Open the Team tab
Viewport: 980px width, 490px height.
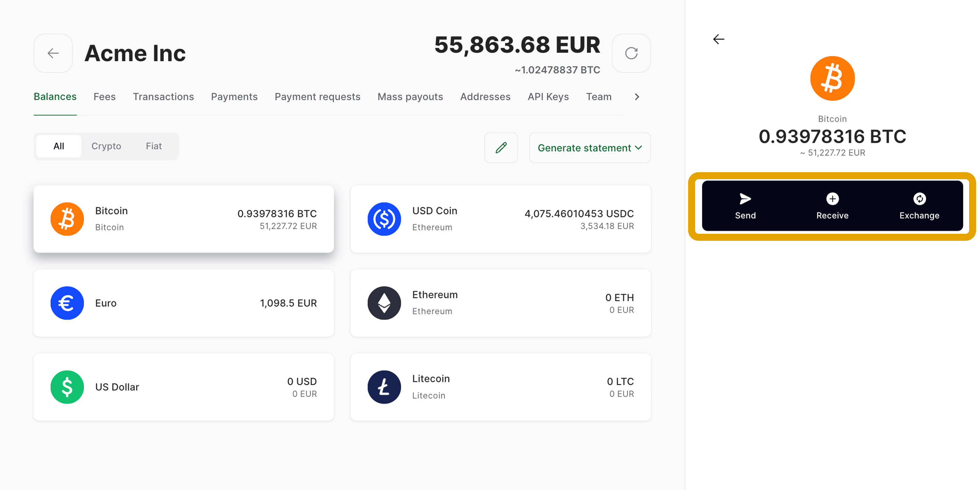click(x=599, y=97)
